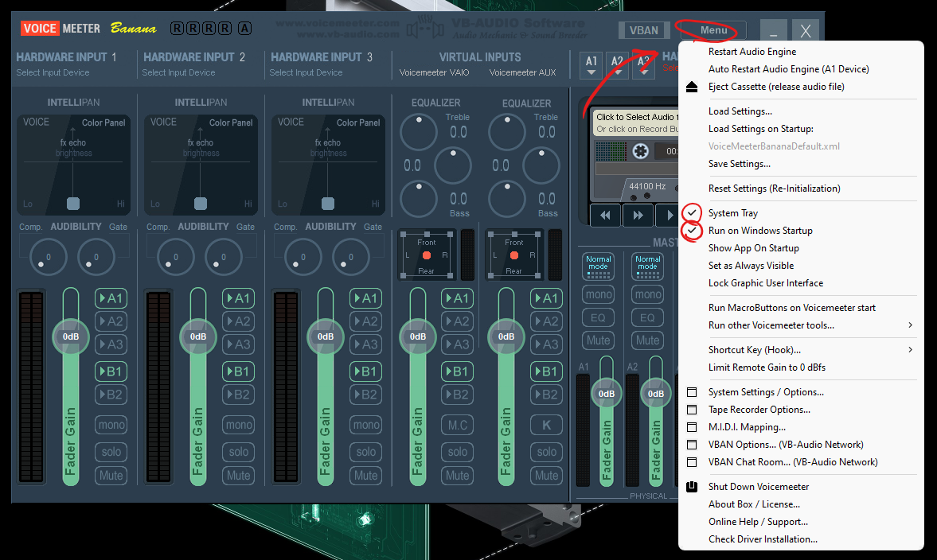Click the Comp. knob on Hardware Input 3
The width and height of the screenshot is (937, 560).
click(303, 257)
